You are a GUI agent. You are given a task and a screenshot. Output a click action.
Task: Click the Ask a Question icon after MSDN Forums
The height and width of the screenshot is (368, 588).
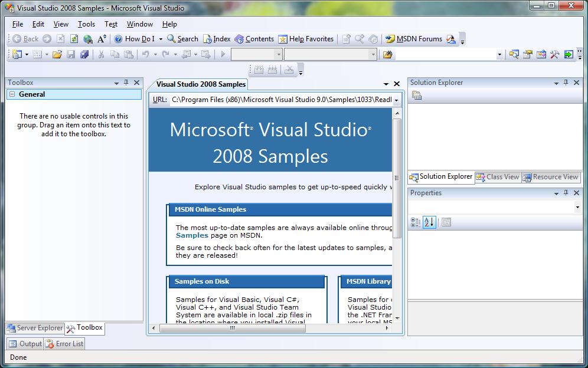click(451, 39)
